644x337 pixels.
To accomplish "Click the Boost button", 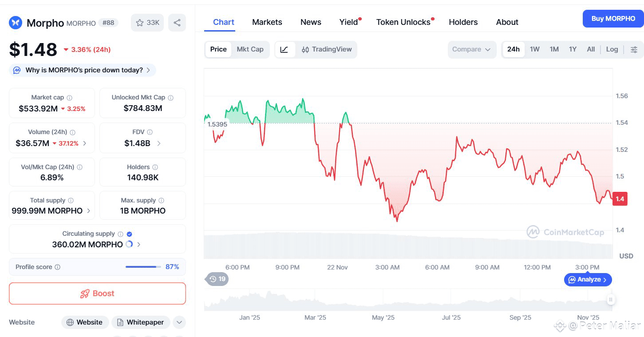I will [97, 293].
